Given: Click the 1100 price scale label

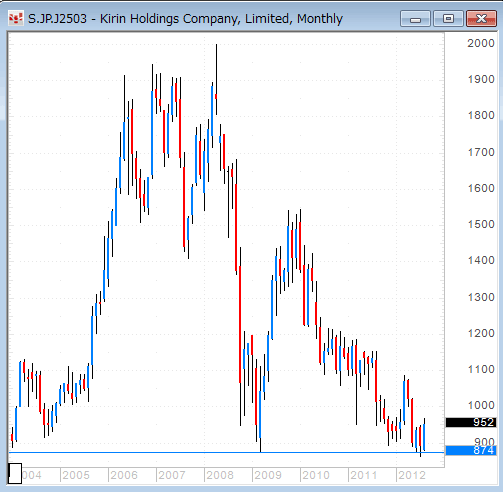Looking at the screenshot, I should [x=481, y=369].
